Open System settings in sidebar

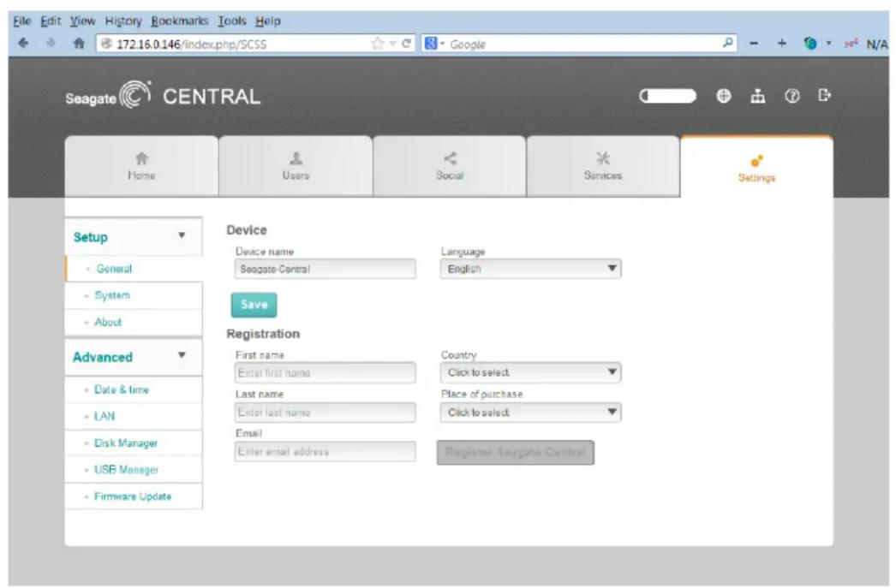(134, 295)
